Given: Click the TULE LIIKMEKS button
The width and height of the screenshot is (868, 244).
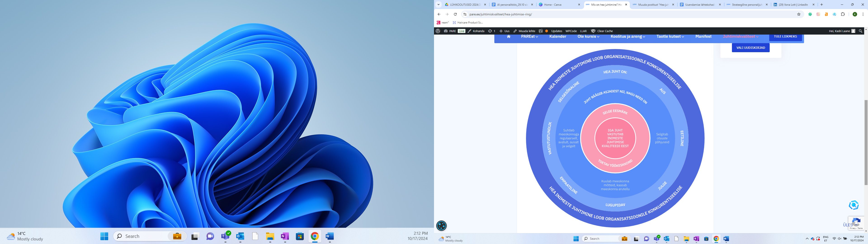Looking at the screenshot, I should pos(785,36).
